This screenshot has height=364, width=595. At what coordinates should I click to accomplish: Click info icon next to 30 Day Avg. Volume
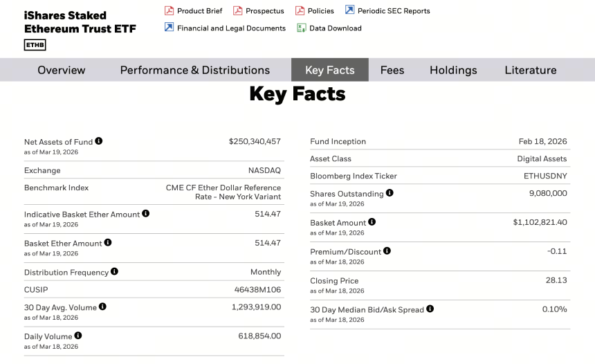coord(102,307)
